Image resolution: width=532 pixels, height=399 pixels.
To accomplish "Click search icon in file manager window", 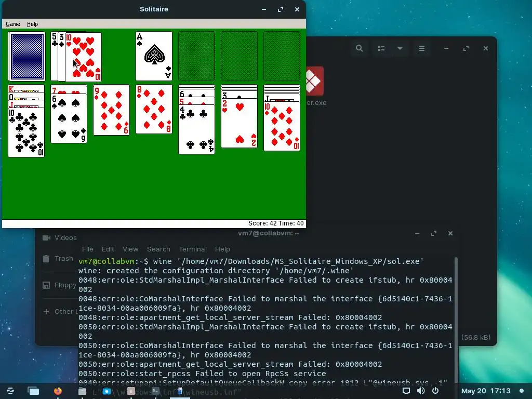I will pyautogui.click(x=360, y=48).
